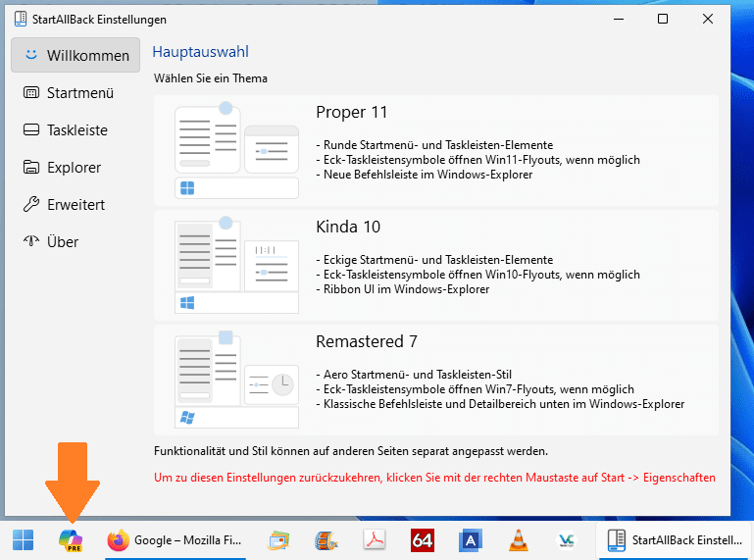Screen dimensions: 754x560
Task: Select the Kinda 10 theme preview
Action: [236, 265]
